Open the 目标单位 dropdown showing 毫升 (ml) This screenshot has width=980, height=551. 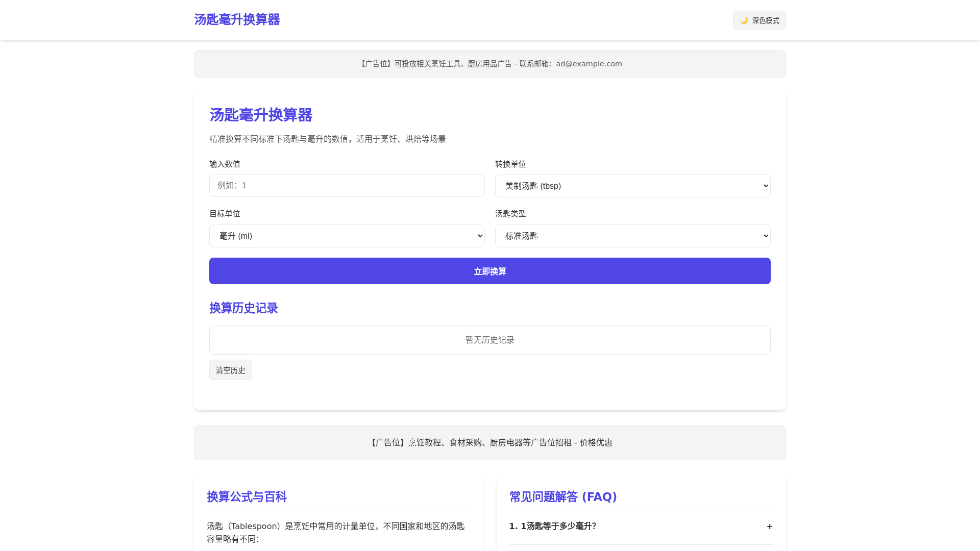(x=347, y=236)
